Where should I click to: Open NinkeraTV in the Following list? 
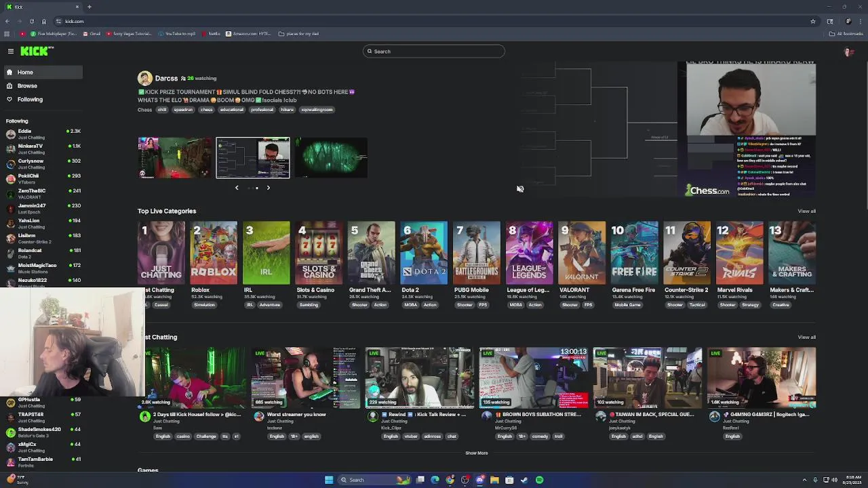pos(42,148)
